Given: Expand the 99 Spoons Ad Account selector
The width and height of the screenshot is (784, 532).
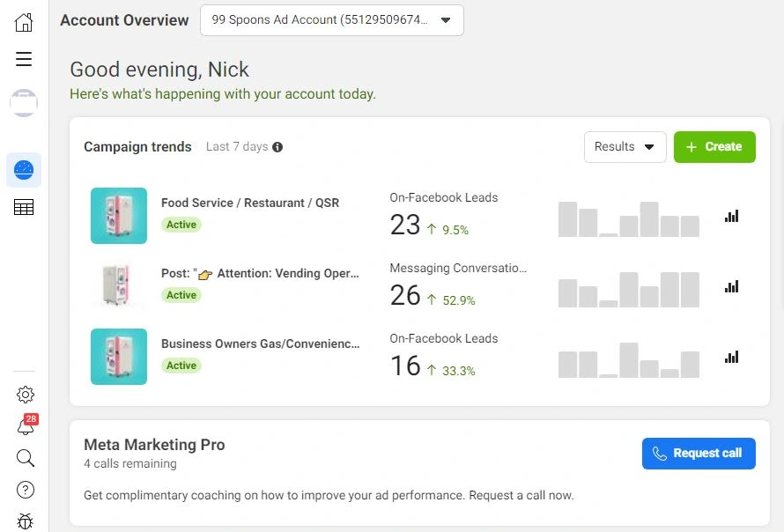Looking at the screenshot, I should click(331, 20).
